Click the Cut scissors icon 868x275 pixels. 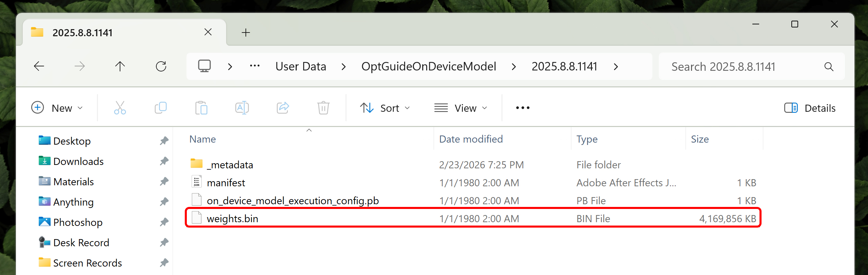pos(120,108)
